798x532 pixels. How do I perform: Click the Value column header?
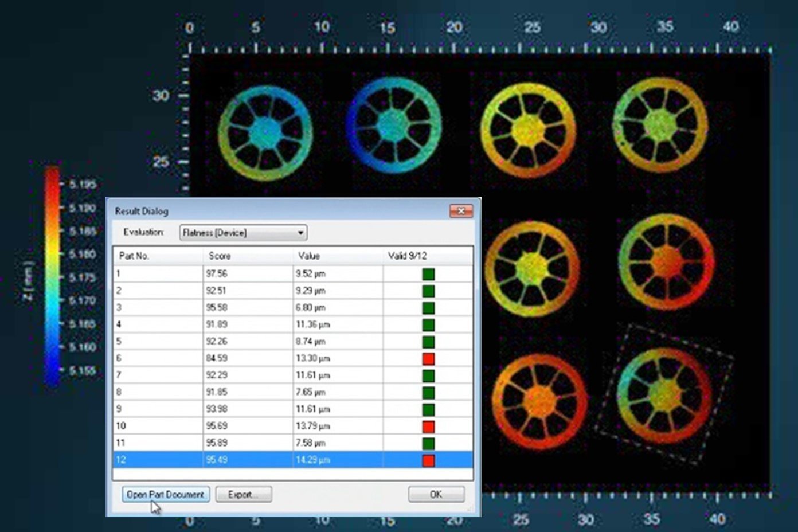click(338, 256)
